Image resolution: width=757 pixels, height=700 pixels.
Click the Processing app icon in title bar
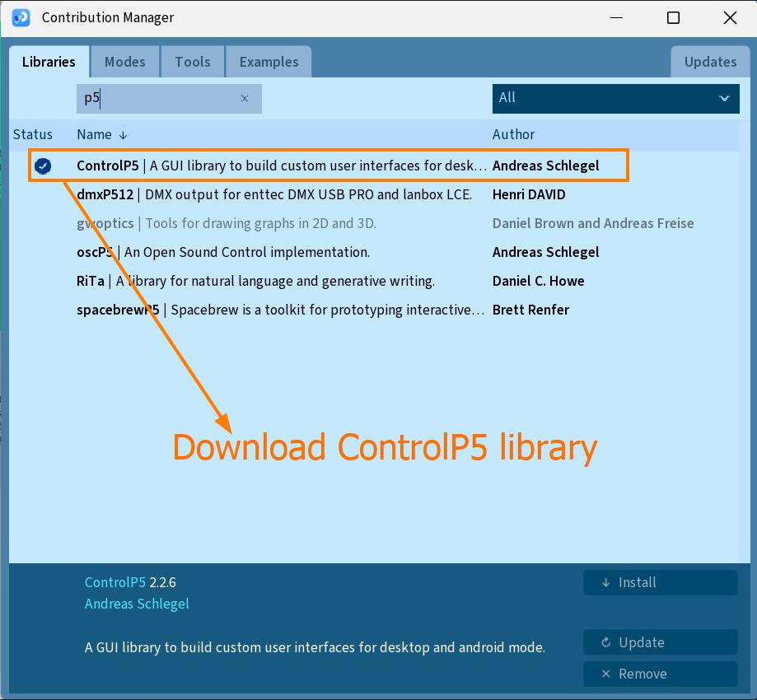21,18
